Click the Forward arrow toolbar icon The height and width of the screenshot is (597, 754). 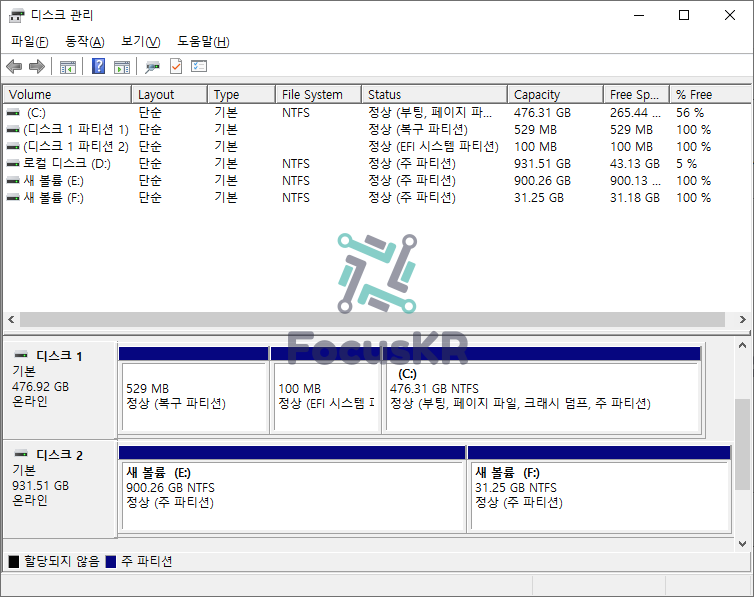click(x=37, y=66)
